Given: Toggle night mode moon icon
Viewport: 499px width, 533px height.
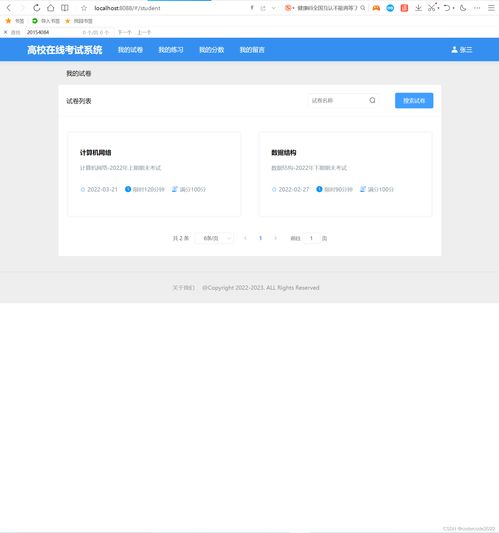Looking at the screenshot, I should click(x=463, y=8).
